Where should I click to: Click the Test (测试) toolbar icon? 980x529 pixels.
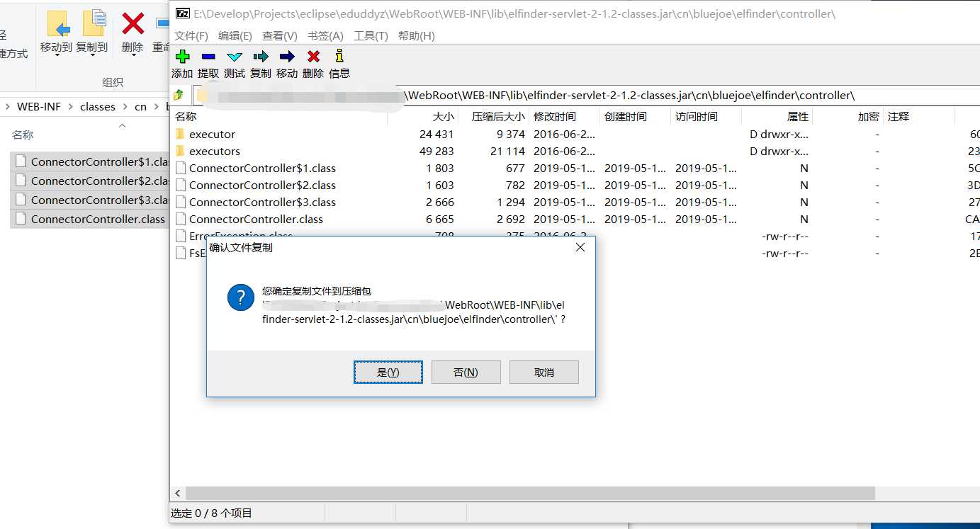click(235, 57)
